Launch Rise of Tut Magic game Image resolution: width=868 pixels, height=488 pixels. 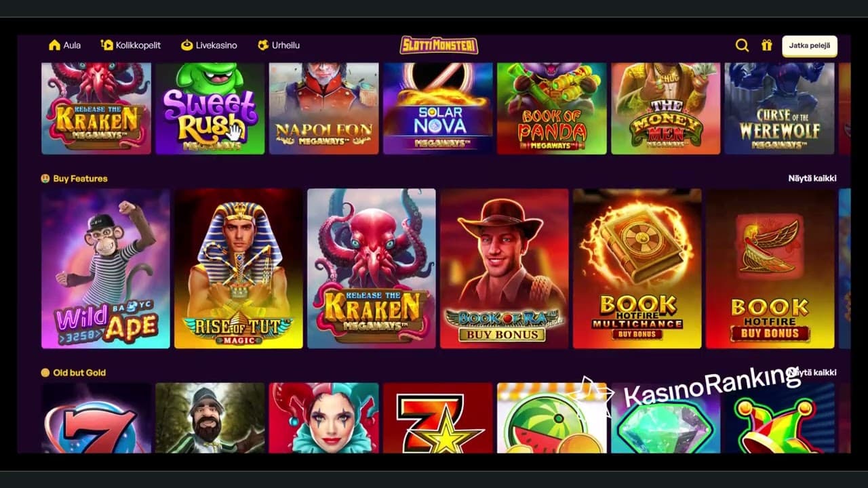tap(239, 268)
